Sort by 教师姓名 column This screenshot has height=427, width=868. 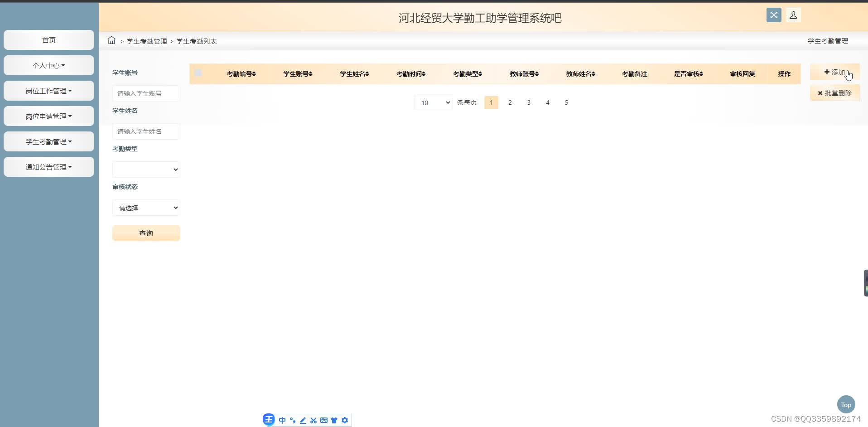[581, 74]
